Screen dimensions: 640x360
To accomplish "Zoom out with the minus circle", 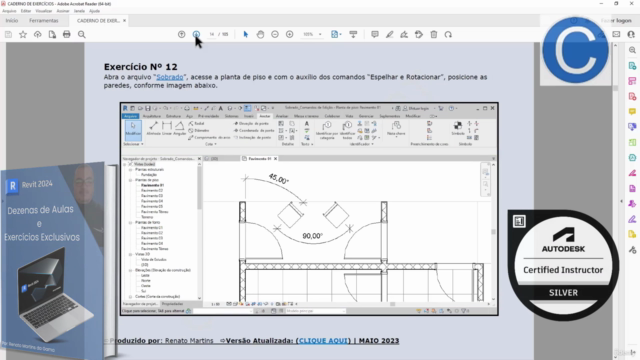I will [275, 35].
